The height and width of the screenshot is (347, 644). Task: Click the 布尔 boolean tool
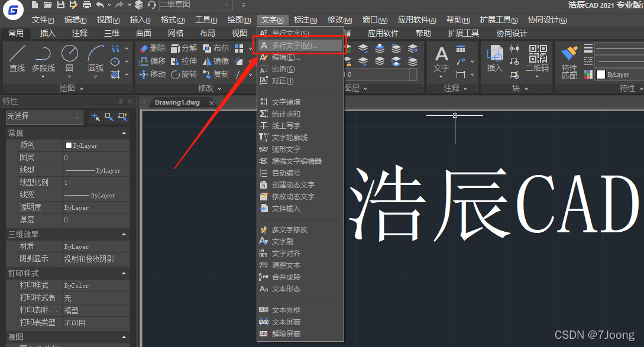click(x=216, y=48)
